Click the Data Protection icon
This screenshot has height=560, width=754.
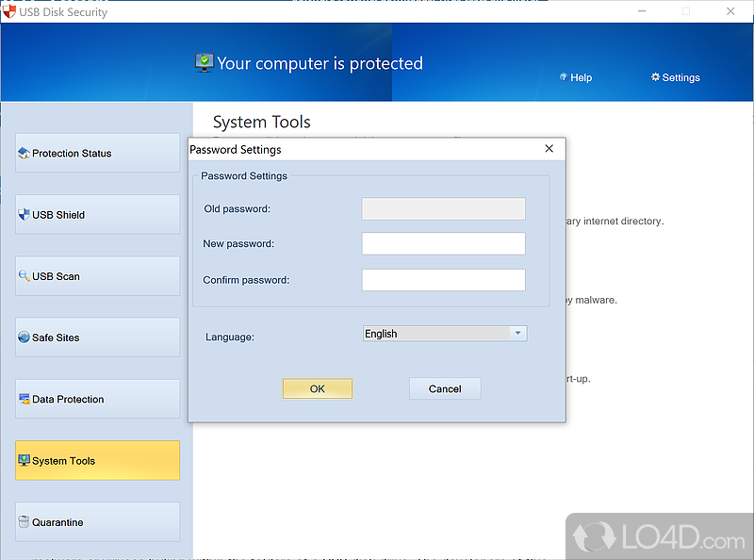point(24,399)
